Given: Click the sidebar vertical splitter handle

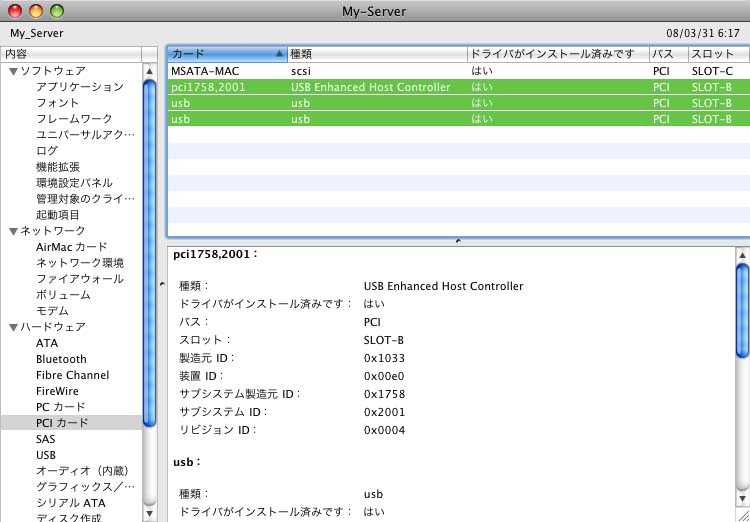Looking at the screenshot, I should pyautogui.click(x=162, y=284).
